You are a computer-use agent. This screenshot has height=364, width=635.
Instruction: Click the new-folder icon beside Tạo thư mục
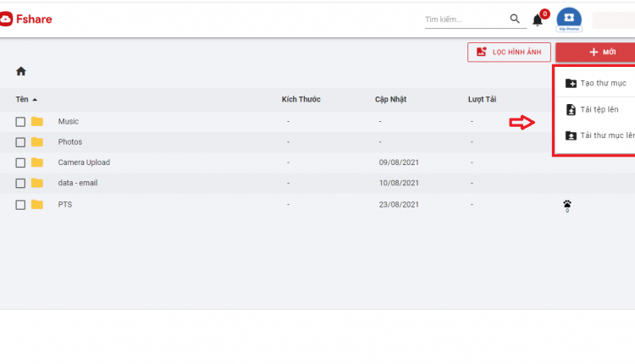pyautogui.click(x=571, y=84)
